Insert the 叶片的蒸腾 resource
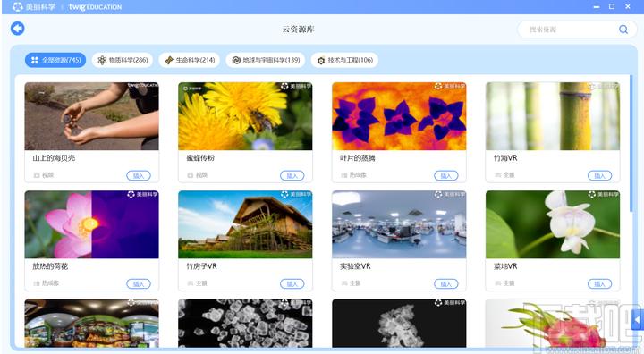This screenshot has width=644, height=354. [x=446, y=176]
